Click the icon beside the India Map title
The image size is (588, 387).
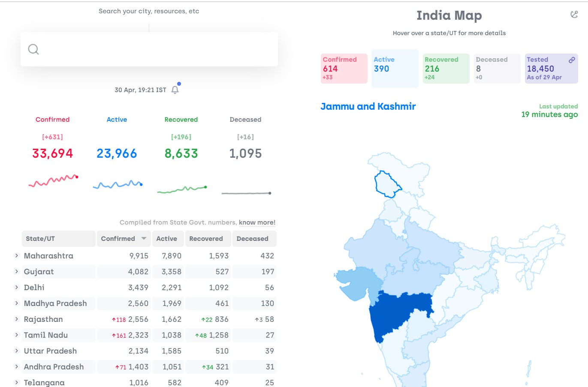[574, 15]
